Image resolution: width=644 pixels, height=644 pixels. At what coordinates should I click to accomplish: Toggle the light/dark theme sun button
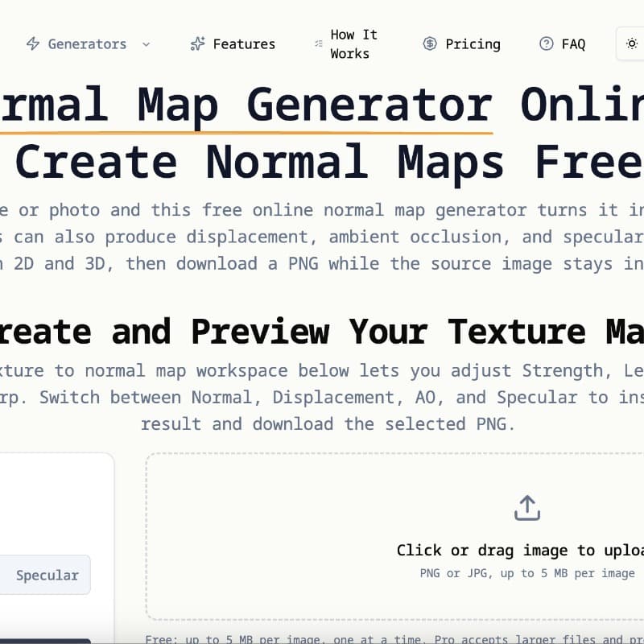[x=632, y=43]
